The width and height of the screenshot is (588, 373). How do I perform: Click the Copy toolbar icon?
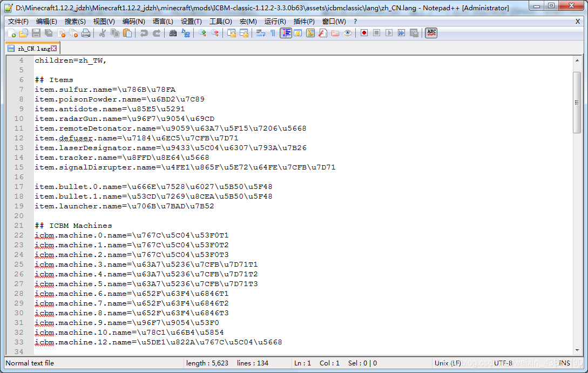tap(115, 33)
